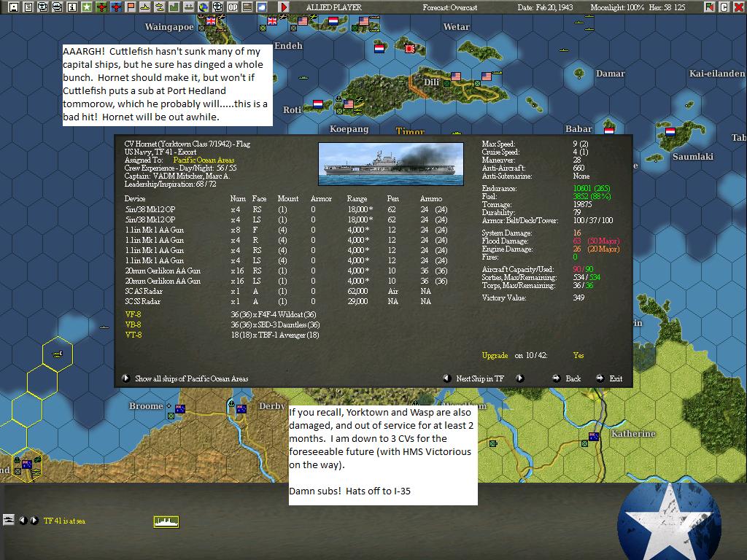Viewport: 747px width, 560px height.
Task: Go to next ship in TF arrow
Action: 520,378
